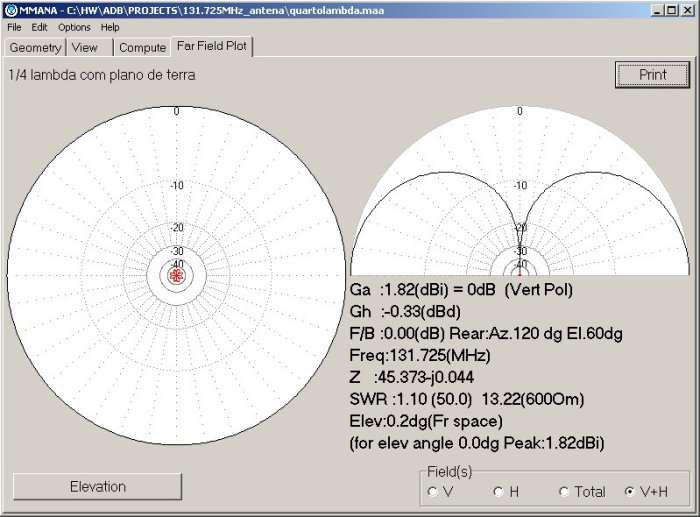
Task: Click the Elevation button
Action: point(97,486)
